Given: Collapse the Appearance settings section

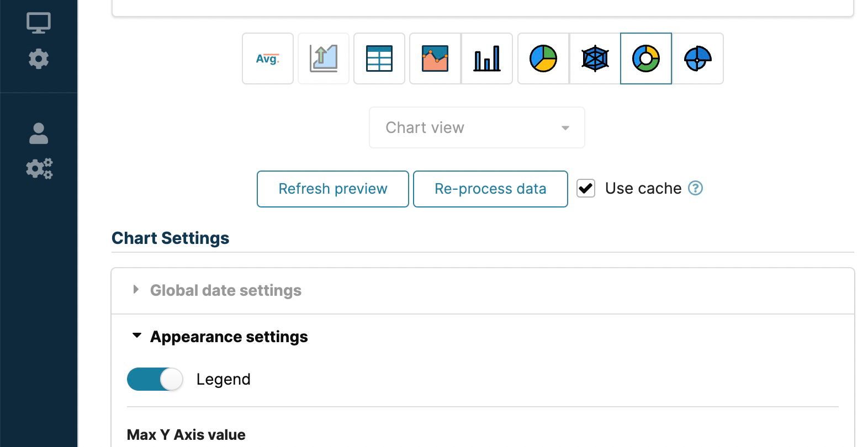Looking at the screenshot, I should pyautogui.click(x=229, y=337).
